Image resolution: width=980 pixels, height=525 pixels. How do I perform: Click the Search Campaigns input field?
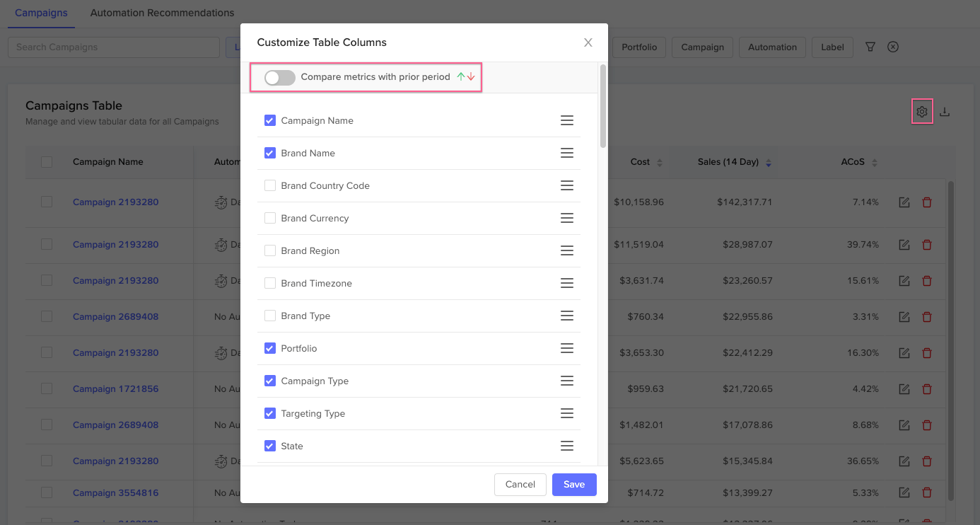pos(113,47)
